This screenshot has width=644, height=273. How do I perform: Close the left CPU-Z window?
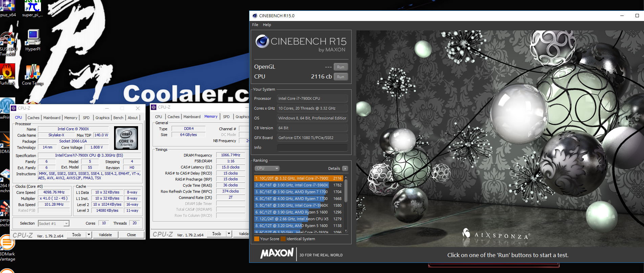click(138, 108)
